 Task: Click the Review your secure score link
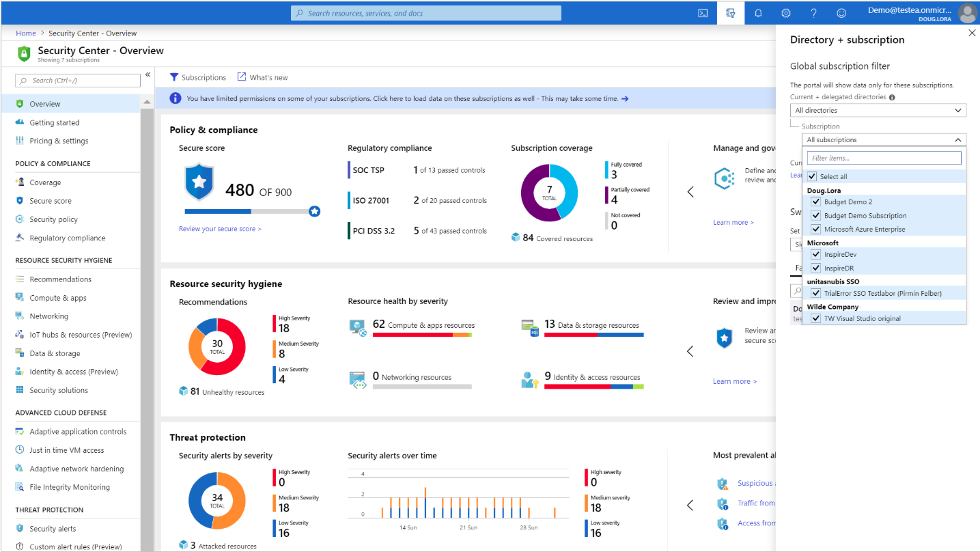point(220,229)
